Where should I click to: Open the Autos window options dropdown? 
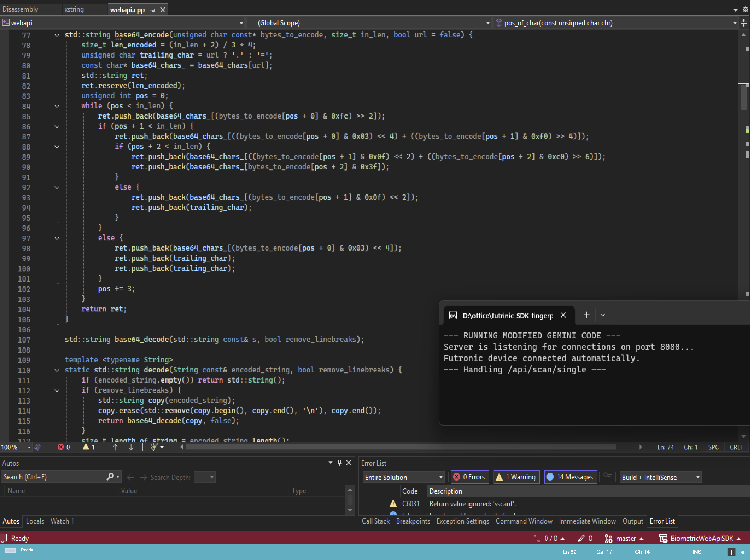tap(330, 463)
